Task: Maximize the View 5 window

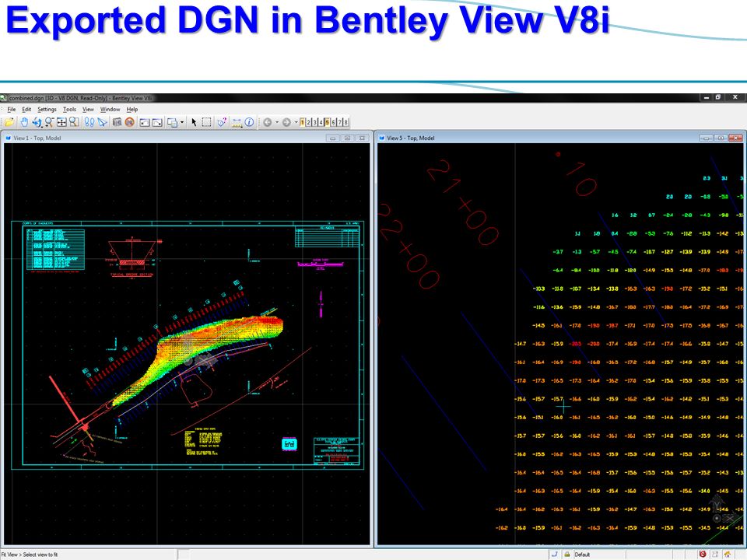Action: click(721, 138)
